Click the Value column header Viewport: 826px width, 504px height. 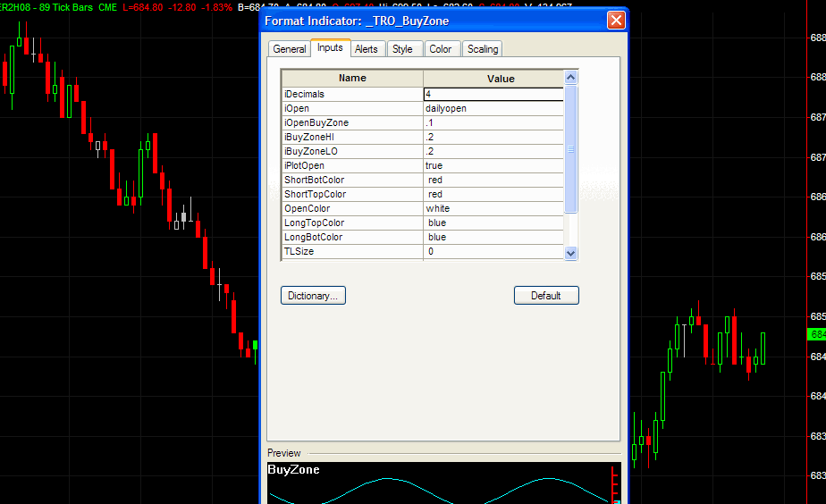click(x=501, y=79)
